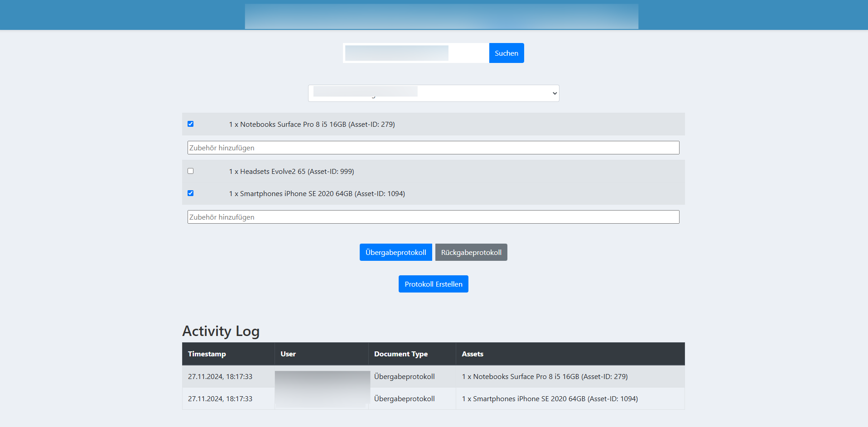Click Protokoll Erstellen to generate protocol
The image size is (868, 427).
point(433,284)
